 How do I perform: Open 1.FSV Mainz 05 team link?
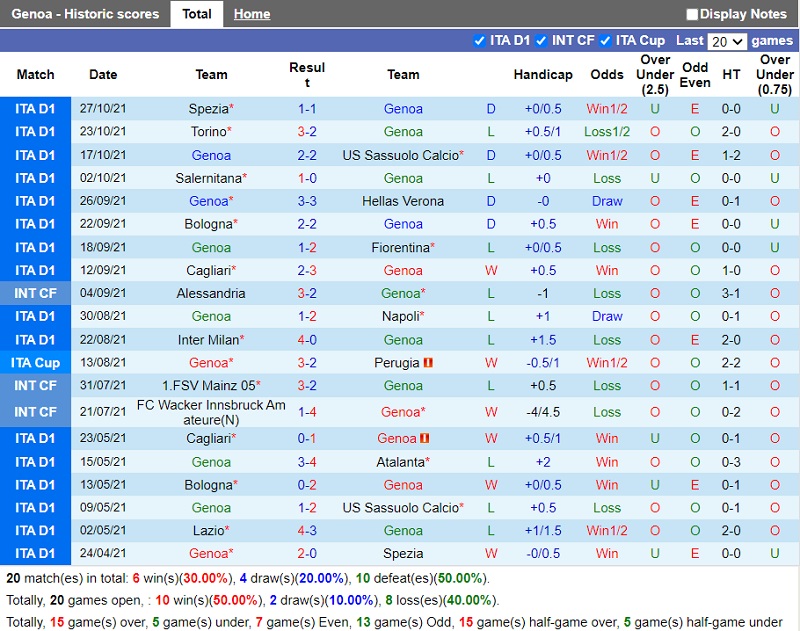[x=209, y=386]
